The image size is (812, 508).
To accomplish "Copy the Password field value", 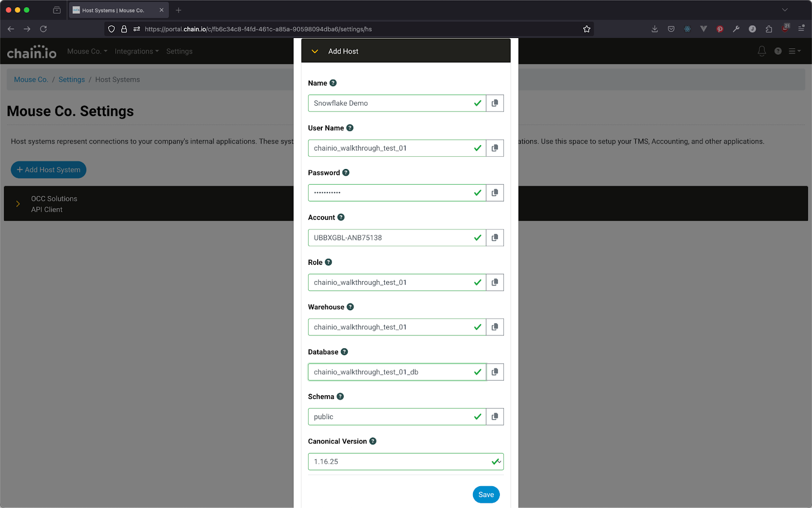I will point(495,193).
